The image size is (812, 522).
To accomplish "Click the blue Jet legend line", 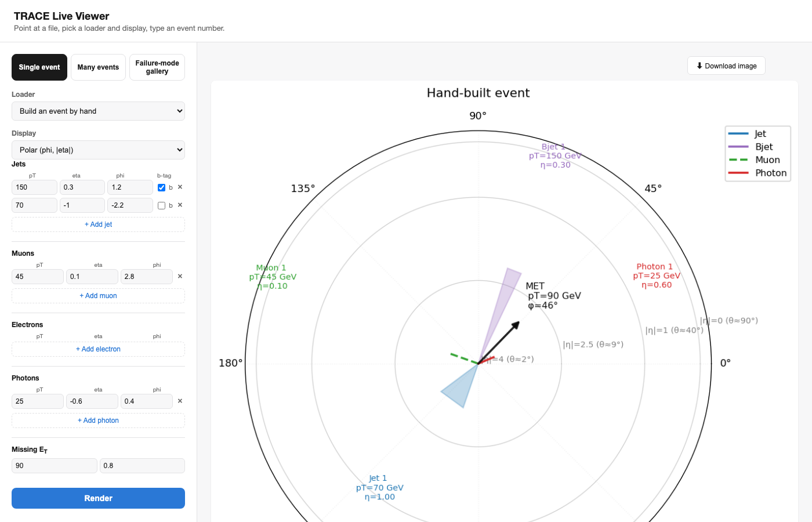I will [738, 134].
